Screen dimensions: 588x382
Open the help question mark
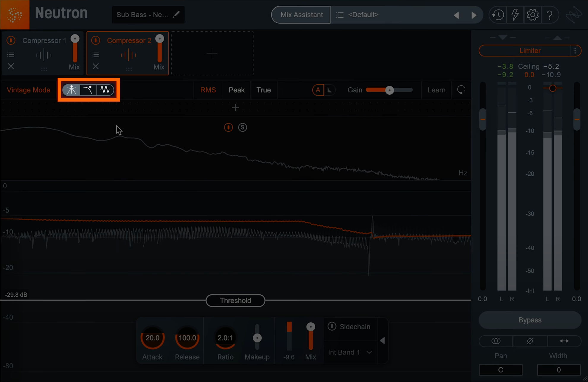[550, 15]
